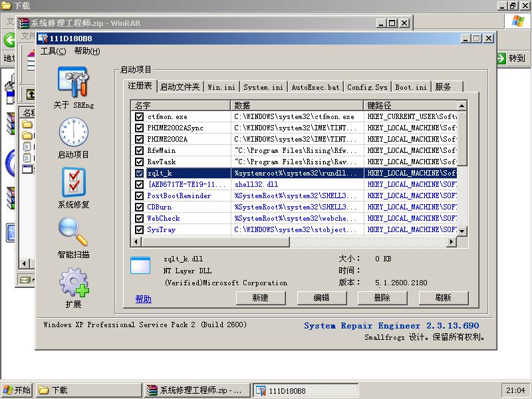This screenshot has width=532, height=399.
Task: Click the zqlt_k.dll file preview icon
Action: click(140, 265)
